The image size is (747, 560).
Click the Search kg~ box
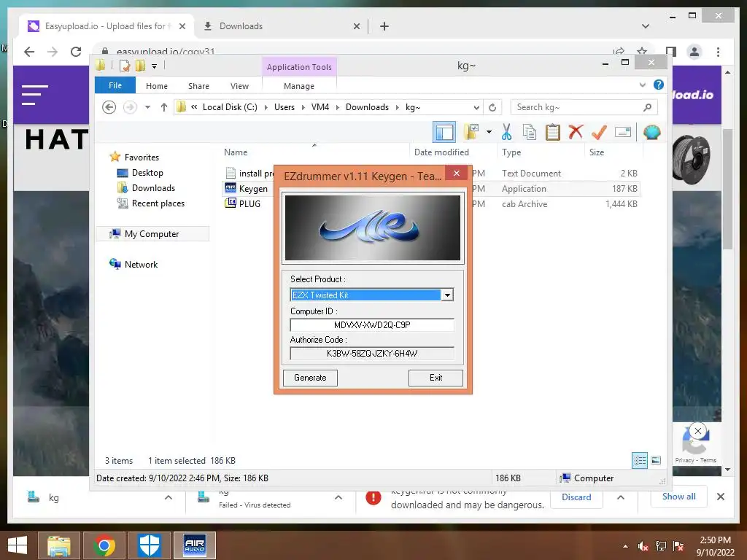click(x=584, y=107)
